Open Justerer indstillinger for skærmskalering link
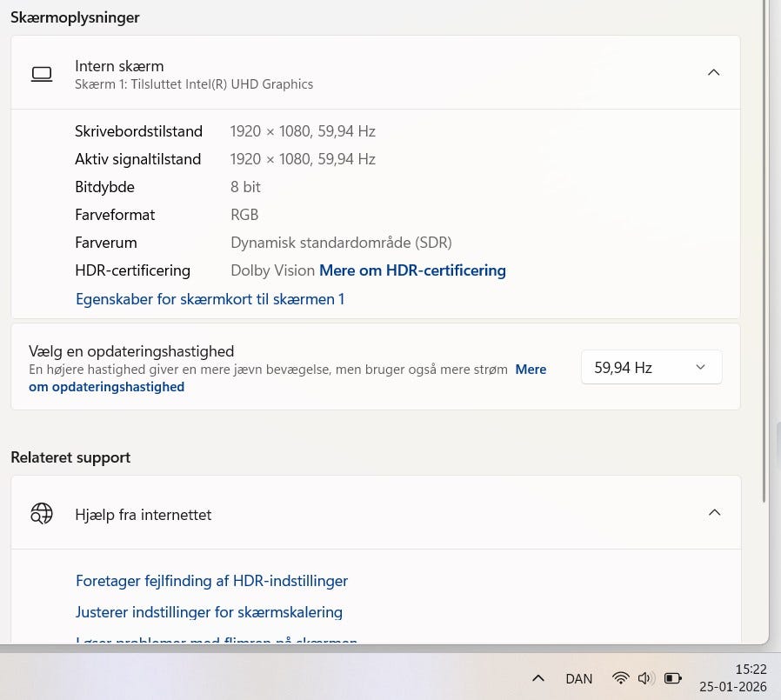The width and height of the screenshot is (781, 700). point(209,612)
